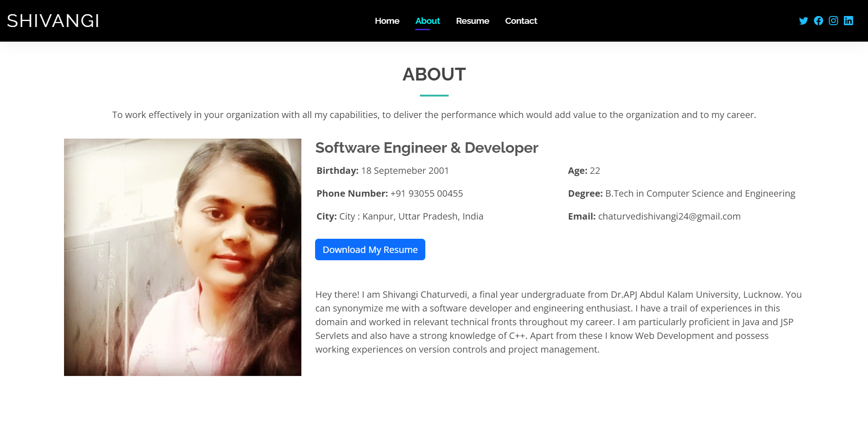Select the About nav item
Screen dimensions: 868x424
(428, 21)
